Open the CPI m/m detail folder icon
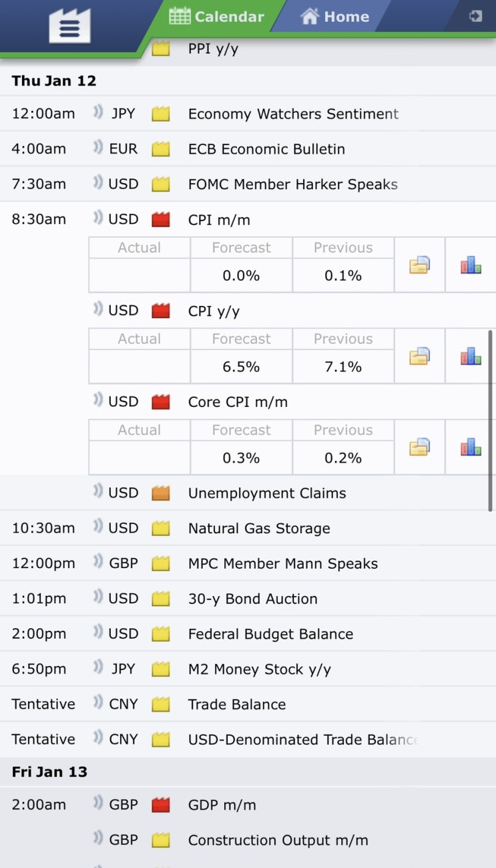Viewport: 496px width, 868px height. pyautogui.click(x=419, y=265)
